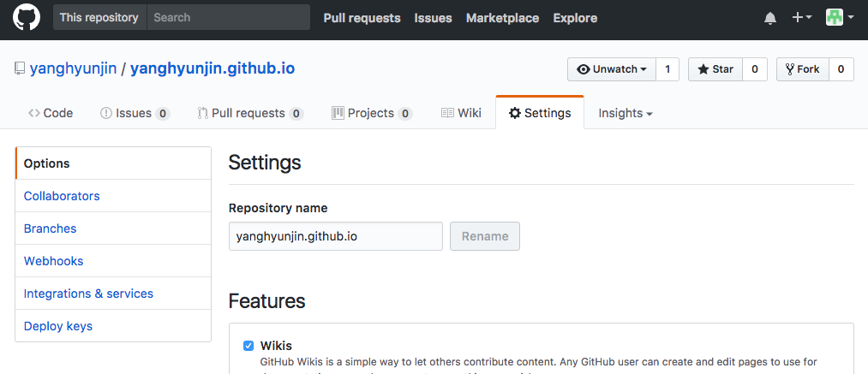Image resolution: width=868 pixels, height=374 pixels.
Task: Click the This repository search scope
Action: click(99, 17)
